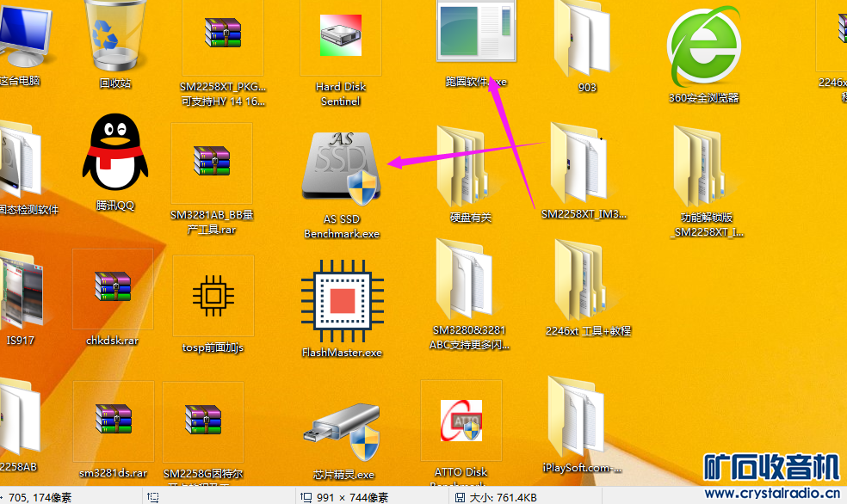Launch 360安全浏览器 browser
The height and width of the screenshot is (504, 847).
(704, 47)
